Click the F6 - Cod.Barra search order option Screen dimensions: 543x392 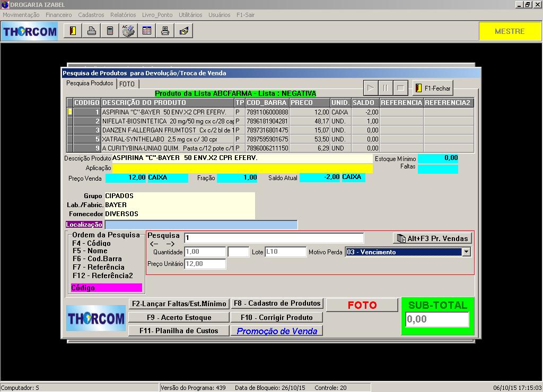[97, 259]
